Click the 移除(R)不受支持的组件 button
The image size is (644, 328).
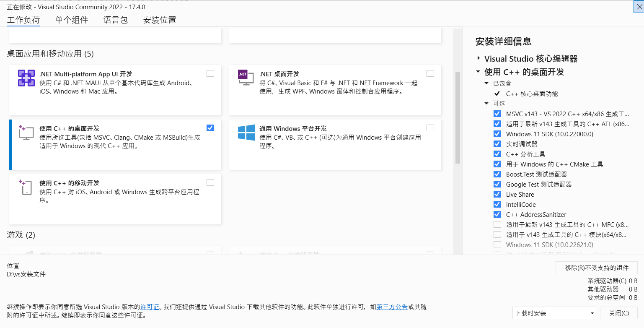click(596, 268)
